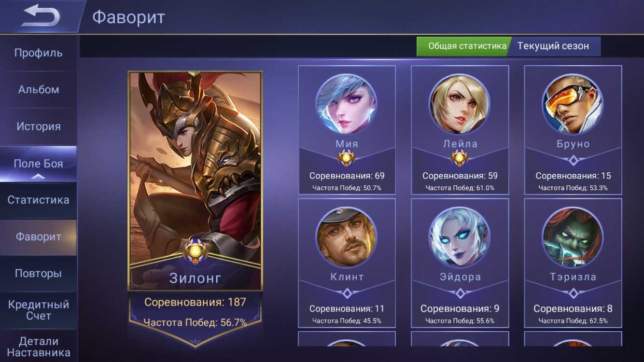Open the История tab

(x=38, y=126)
